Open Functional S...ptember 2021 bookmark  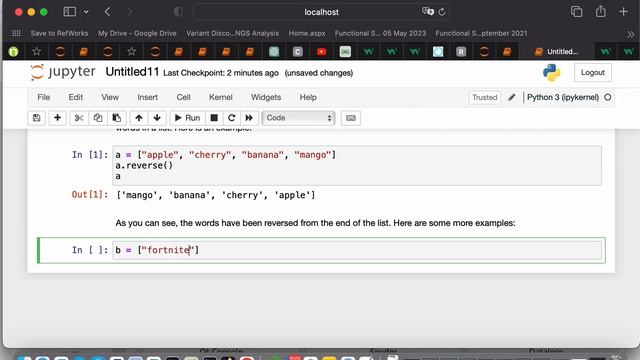(x=481, y=33)
